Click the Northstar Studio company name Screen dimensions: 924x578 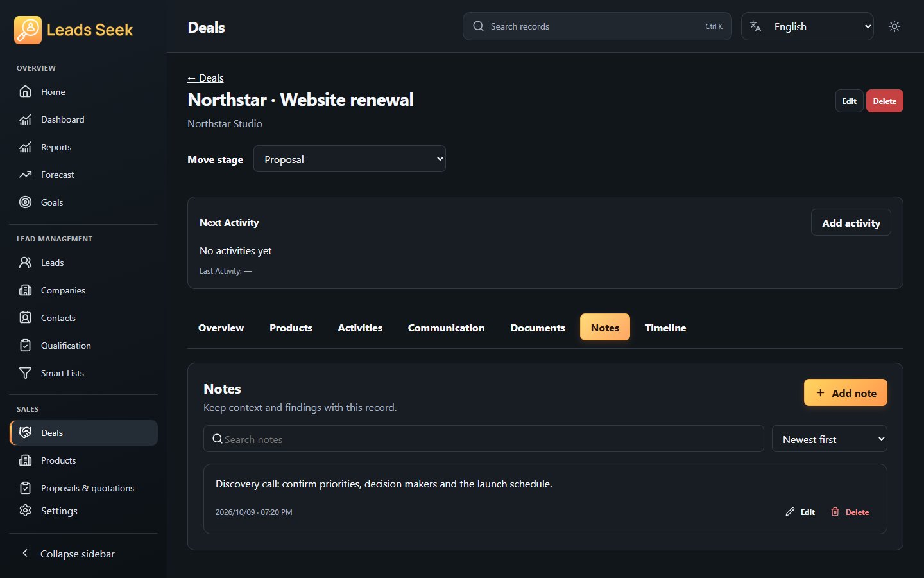[x=225, y=123]
